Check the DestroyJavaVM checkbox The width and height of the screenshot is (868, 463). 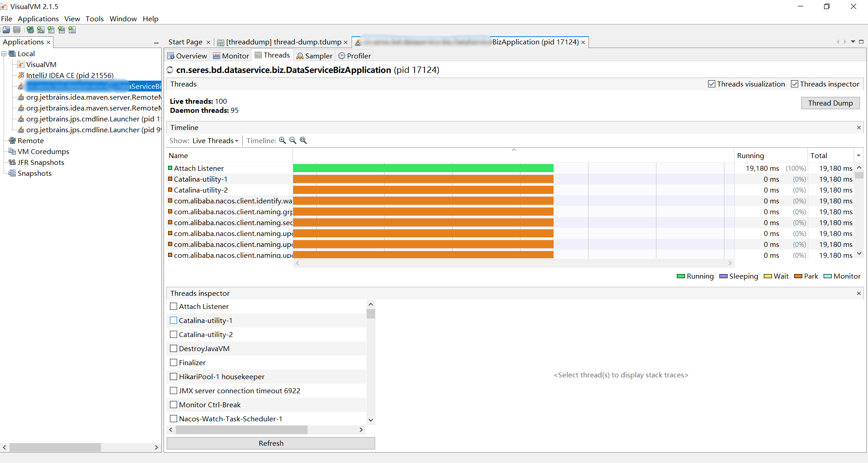click(x=174, y=348)
